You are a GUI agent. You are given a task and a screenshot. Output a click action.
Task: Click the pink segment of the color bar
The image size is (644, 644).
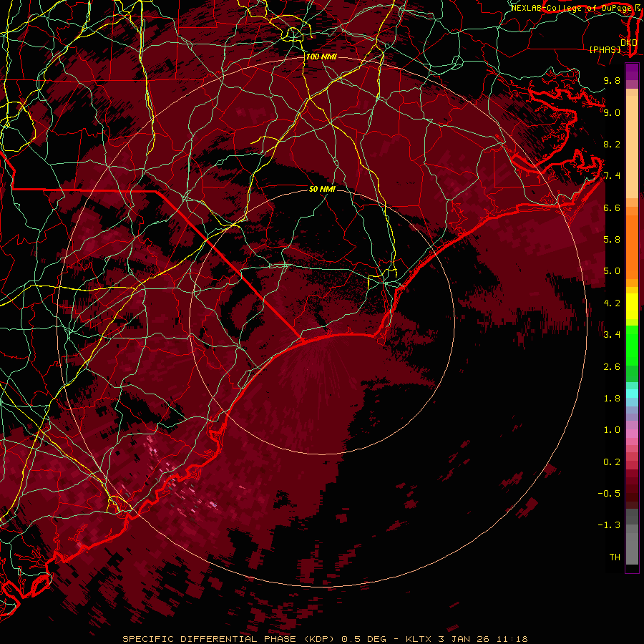click(x=632, y=434)
